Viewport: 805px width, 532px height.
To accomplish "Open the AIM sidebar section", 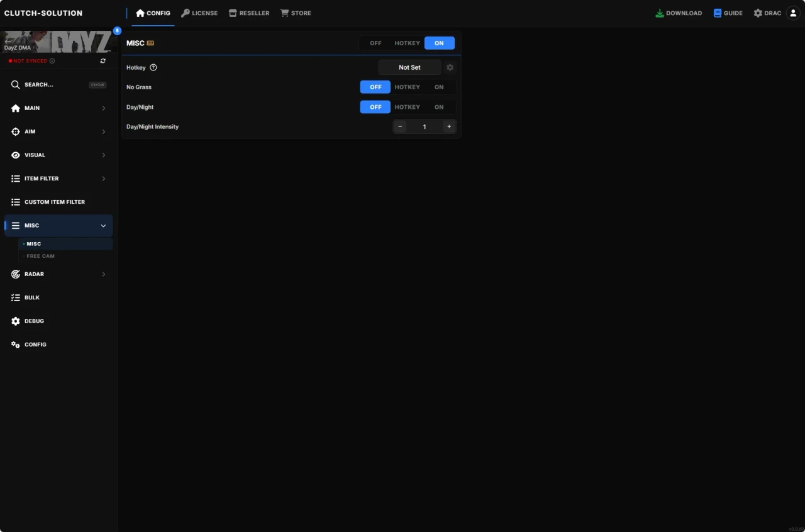I will click(58, 131).
